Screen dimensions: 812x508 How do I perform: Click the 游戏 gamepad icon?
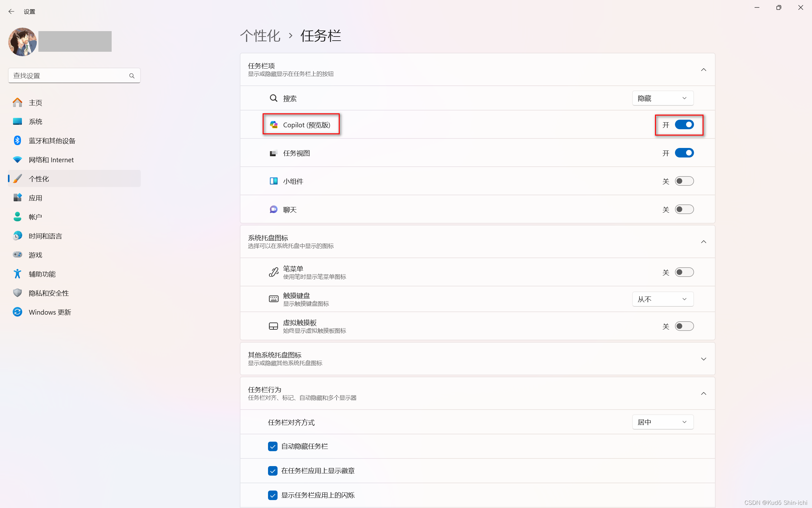point(17,255)
